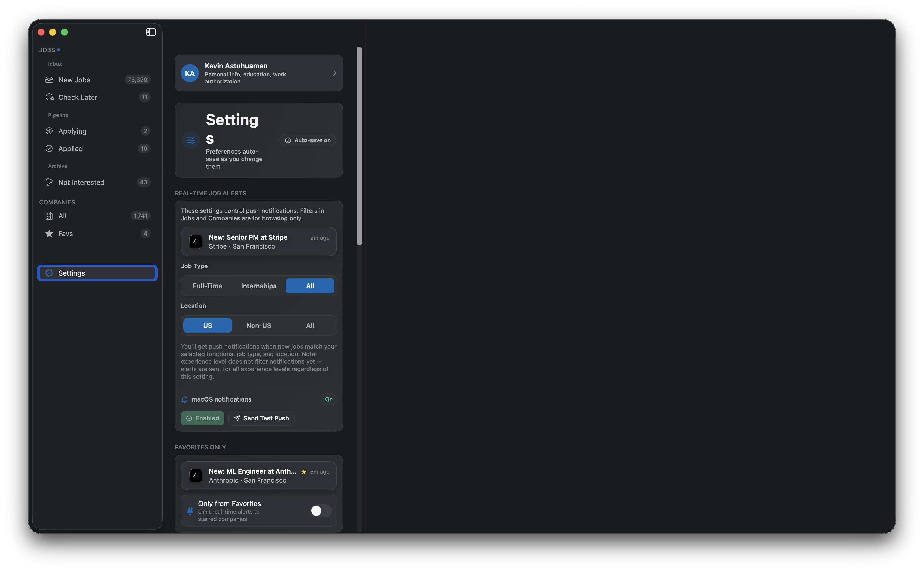Viewport: 924px width, 571px height.
Task: Select the US location option
Action: point(207,325)
